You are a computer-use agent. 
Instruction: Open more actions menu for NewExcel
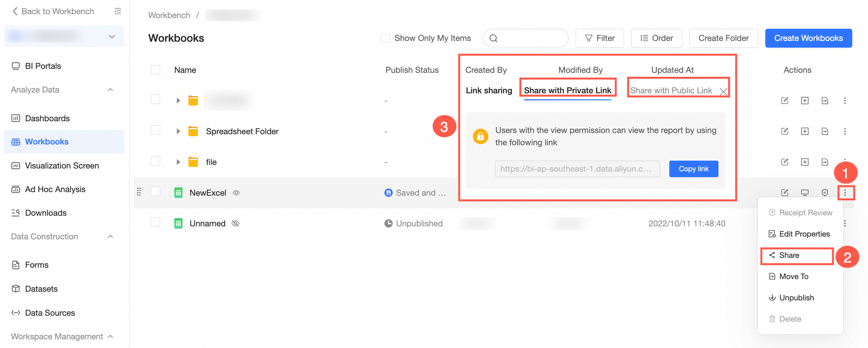click(845, 193)
